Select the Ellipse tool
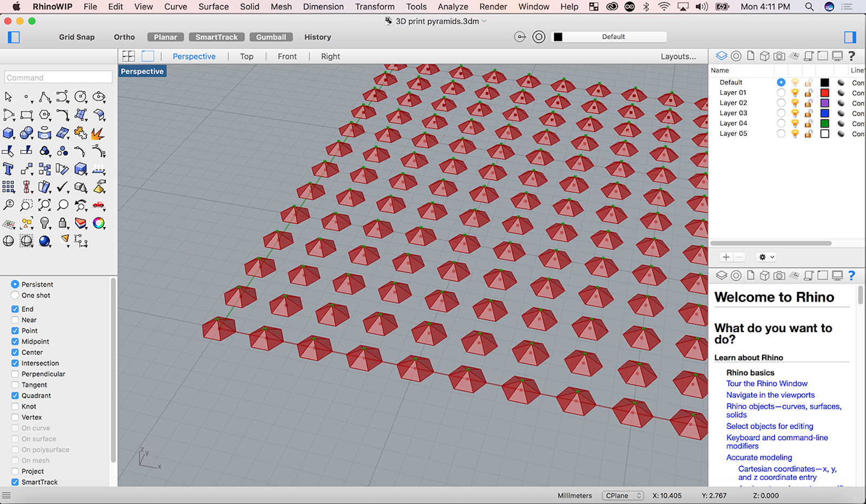This screenshot has height=504, width=866. (x=99, y=97)
